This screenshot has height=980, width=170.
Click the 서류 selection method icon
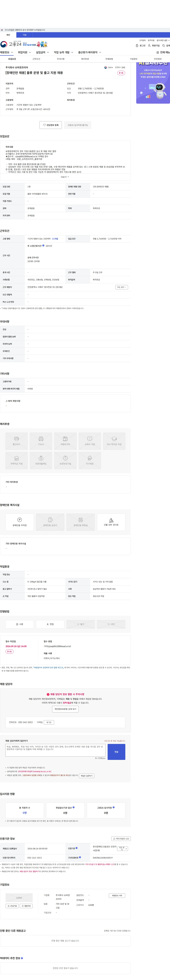pos(20,624)
